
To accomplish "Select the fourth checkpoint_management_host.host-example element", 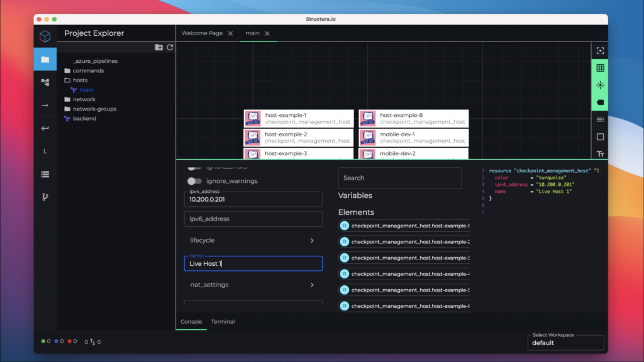I will pyautogui.click(x=404, y=274).
